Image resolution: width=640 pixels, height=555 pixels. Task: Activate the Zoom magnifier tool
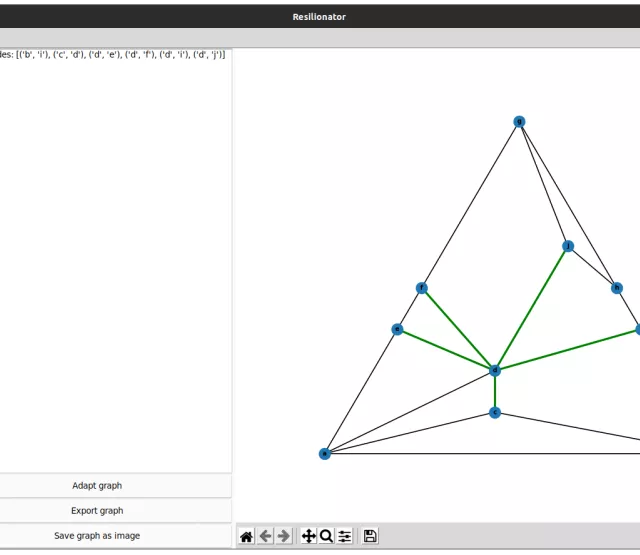click(x=326, y=536)
